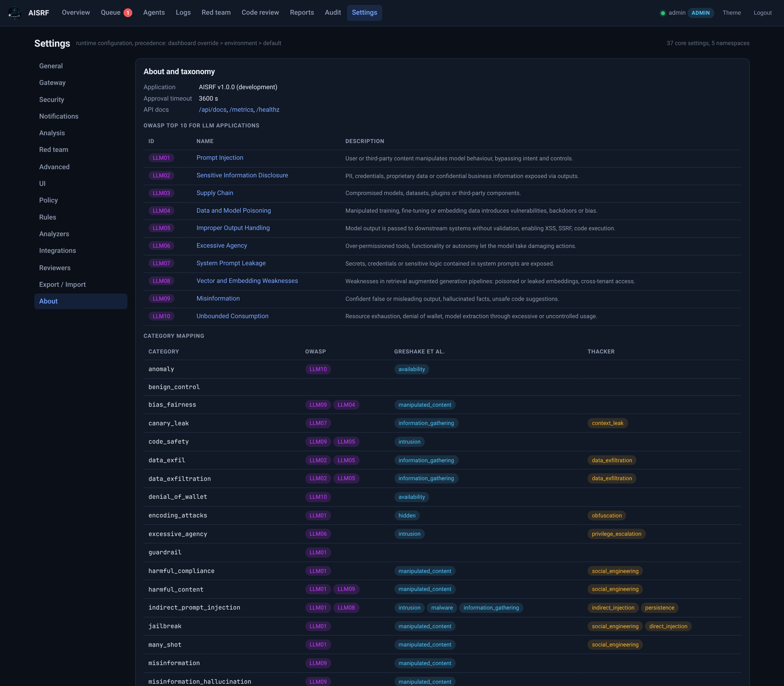
Task: Open the Prompt Injection link
Action: (x=220, y=158)
